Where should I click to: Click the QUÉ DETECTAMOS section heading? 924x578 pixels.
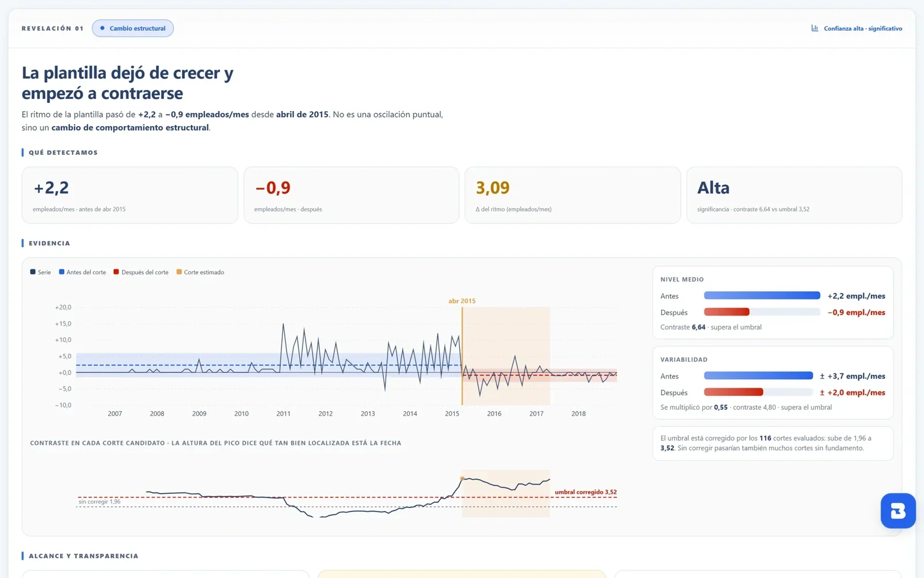click(63, 153)
